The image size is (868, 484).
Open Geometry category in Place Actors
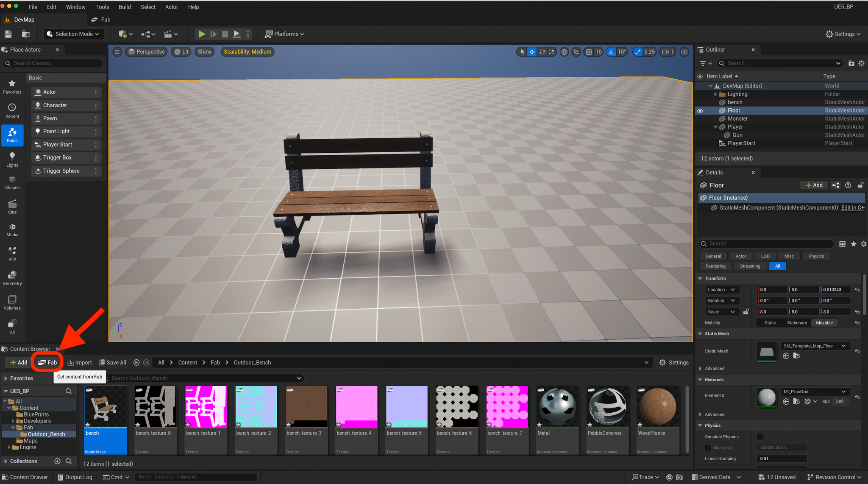point(12,278)
